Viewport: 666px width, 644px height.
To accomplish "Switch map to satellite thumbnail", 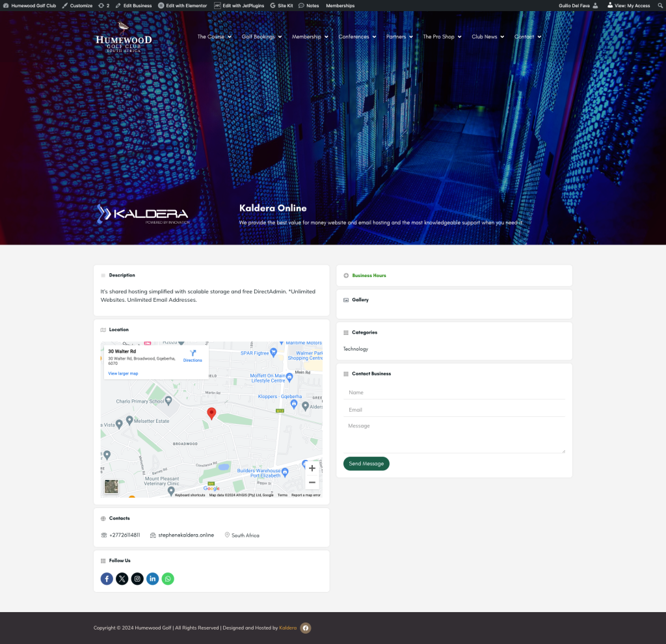I will tap(111, 487).
